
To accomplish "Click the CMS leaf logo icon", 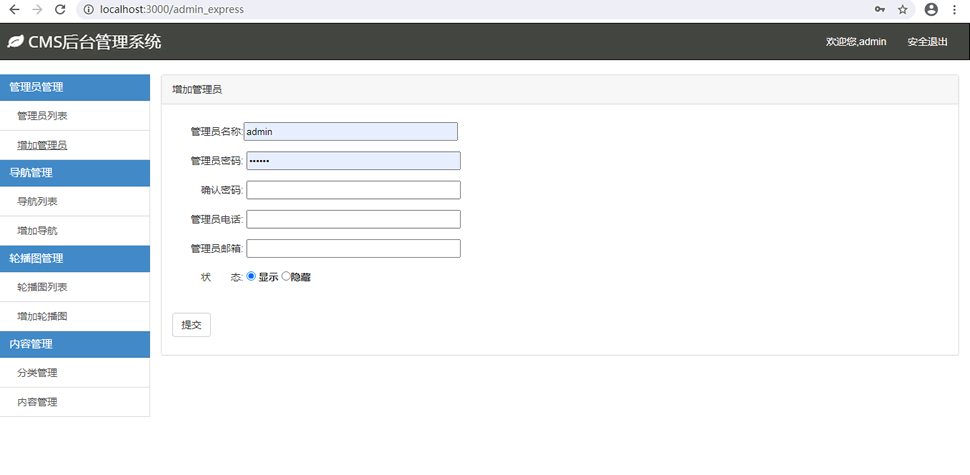I will [15, 41].
